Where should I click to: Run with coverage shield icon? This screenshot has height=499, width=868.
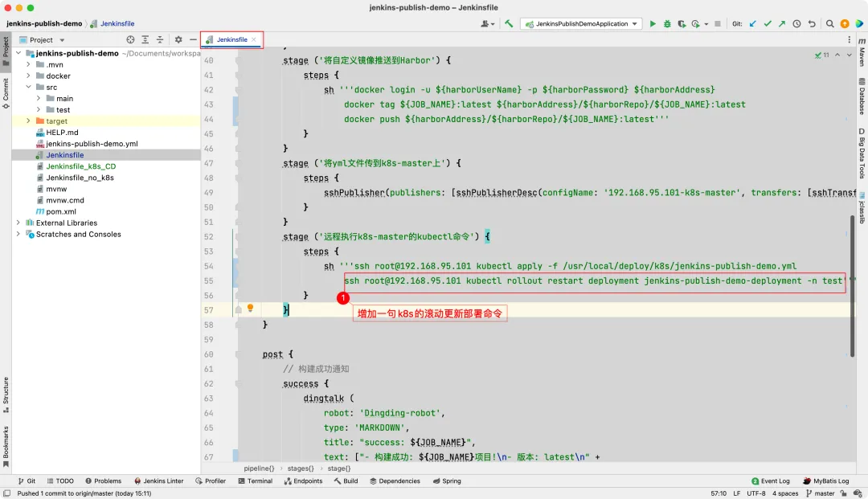click(x=682, y=24)
